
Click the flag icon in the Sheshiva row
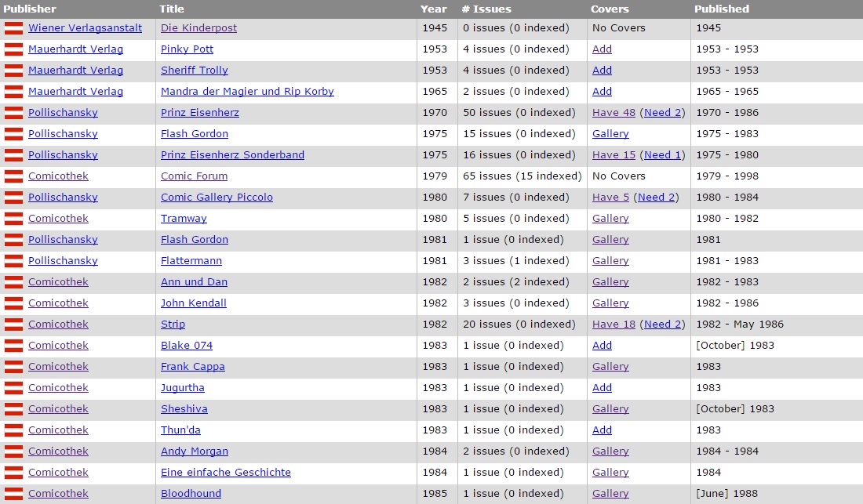(13, 409)
